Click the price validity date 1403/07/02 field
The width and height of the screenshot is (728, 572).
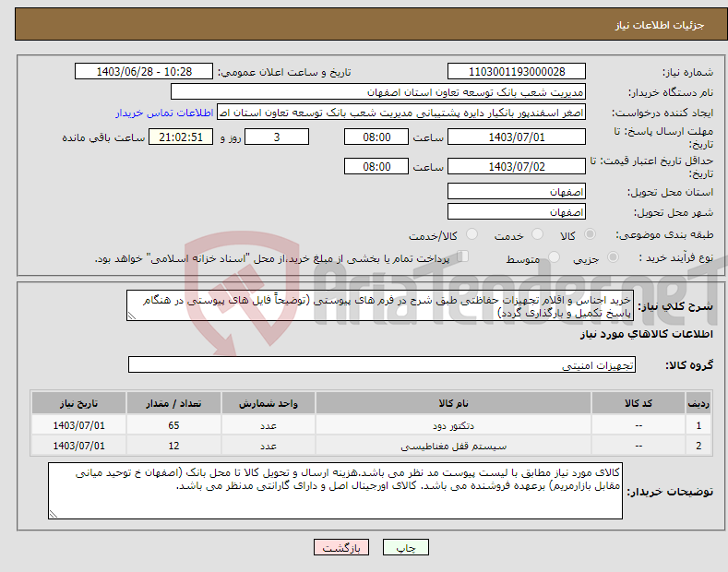click(517, 166)
